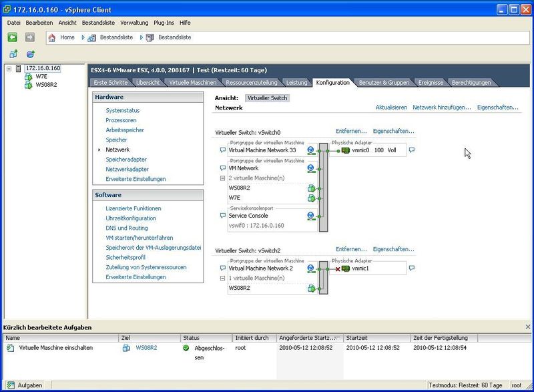Click the Home icon in the navigation bar

click(x=53, y=37)
